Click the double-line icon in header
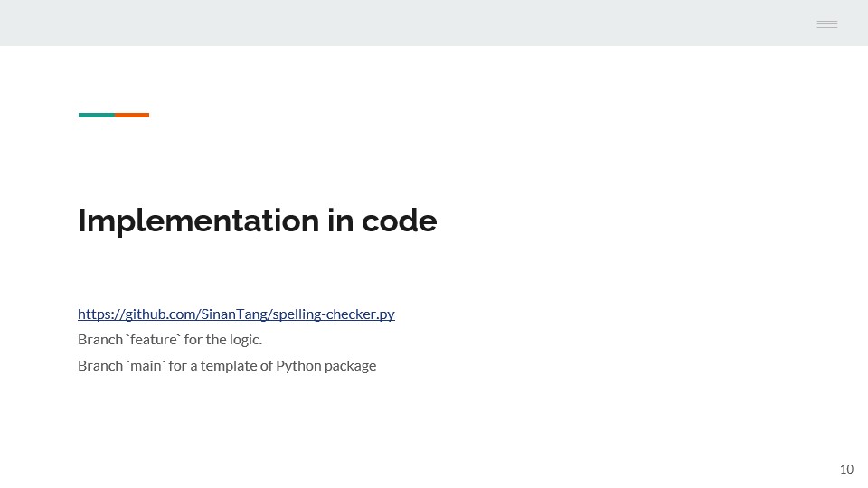 [827, 23]
